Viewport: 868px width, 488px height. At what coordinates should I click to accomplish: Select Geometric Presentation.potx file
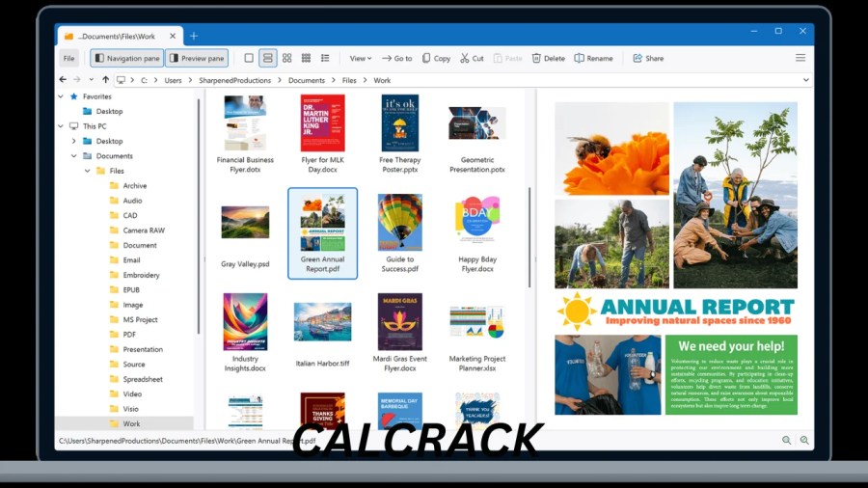click(x=477, y=140)
